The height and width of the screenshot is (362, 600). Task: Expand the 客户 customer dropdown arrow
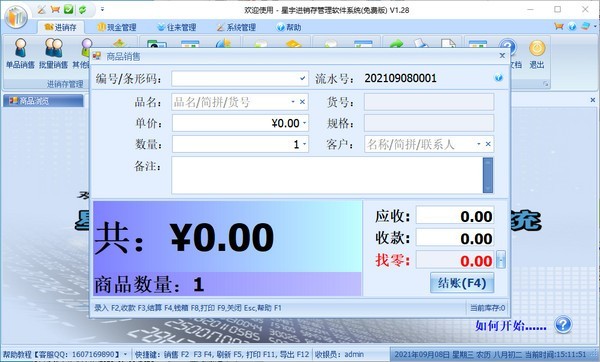click(x=478, y=144)
